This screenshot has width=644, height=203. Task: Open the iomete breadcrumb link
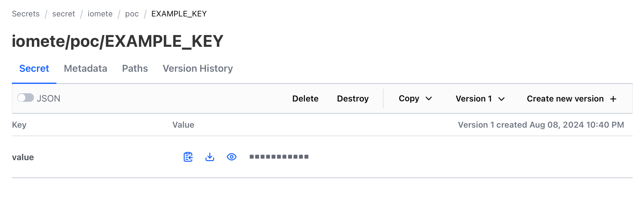click(x=100, y=14)
